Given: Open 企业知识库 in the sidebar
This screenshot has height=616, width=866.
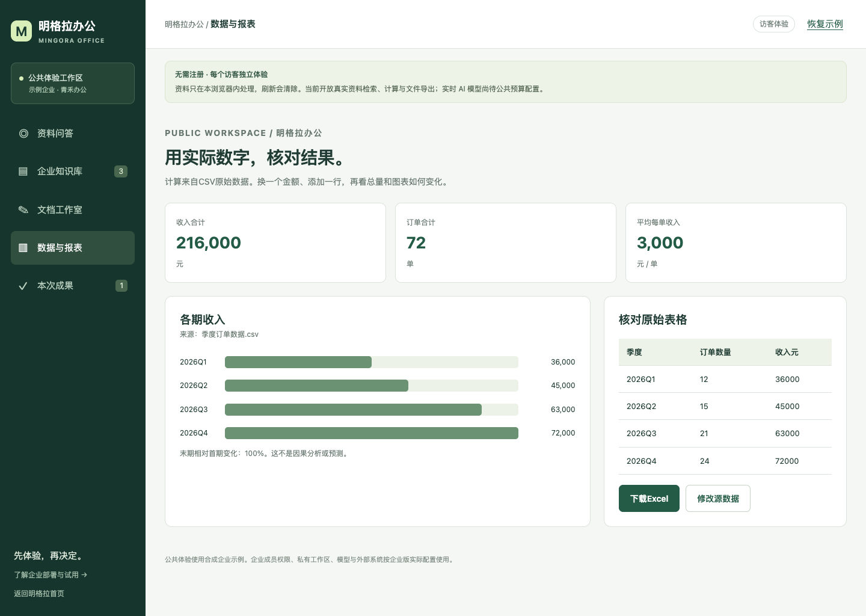Looking at the screenshot, I should (x=73, y=171).
